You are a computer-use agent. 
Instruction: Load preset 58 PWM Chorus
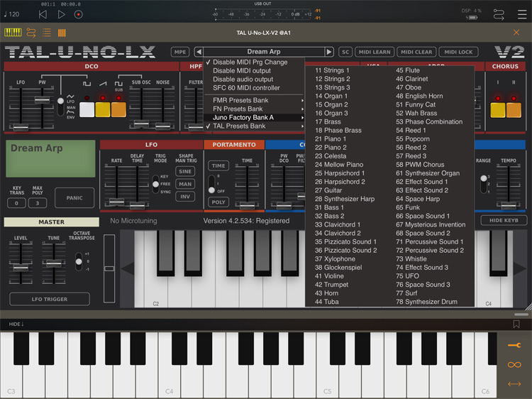point(420,164)
